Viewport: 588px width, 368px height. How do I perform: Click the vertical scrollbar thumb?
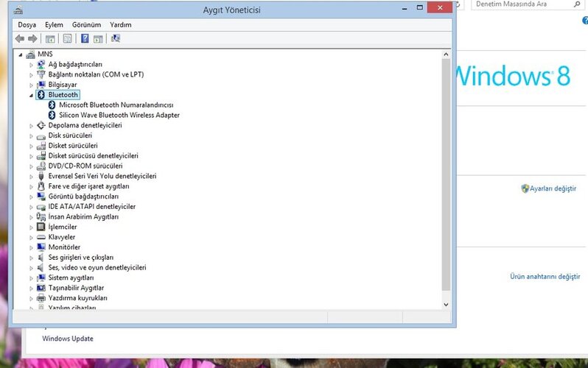point(446,174)
